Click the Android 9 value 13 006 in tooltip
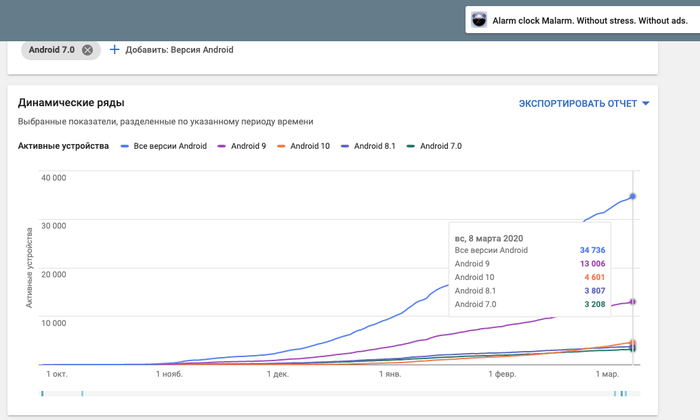The height and width of the screenshot is (420, 700). 592,263
